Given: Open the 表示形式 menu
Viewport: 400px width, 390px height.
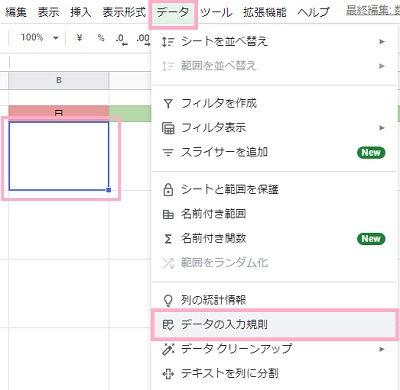Looking at the screenshot, I should (x=124, y=13).
